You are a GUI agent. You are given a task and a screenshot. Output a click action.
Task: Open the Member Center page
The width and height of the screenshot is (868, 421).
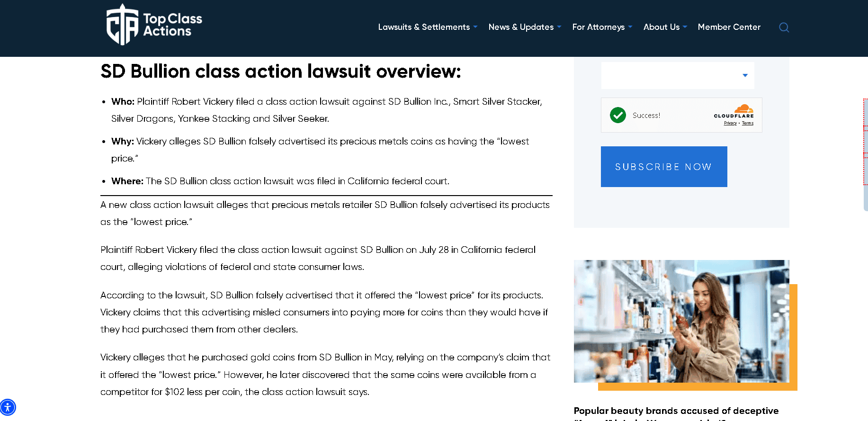(729, 27)
